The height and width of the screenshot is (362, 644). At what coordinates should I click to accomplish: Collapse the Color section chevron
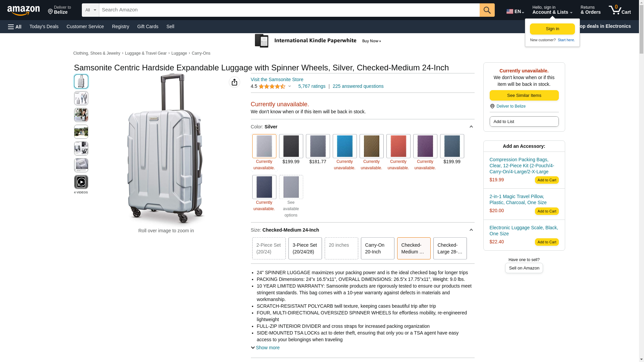(471, 127)
